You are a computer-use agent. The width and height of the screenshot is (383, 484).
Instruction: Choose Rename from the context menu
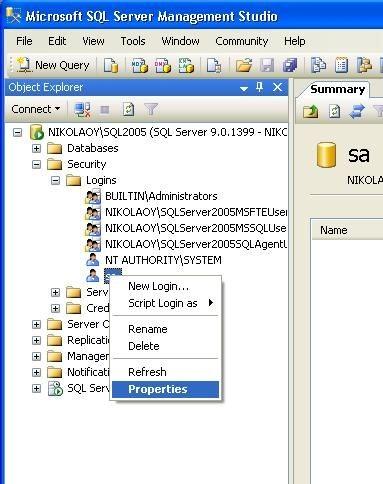165,329
